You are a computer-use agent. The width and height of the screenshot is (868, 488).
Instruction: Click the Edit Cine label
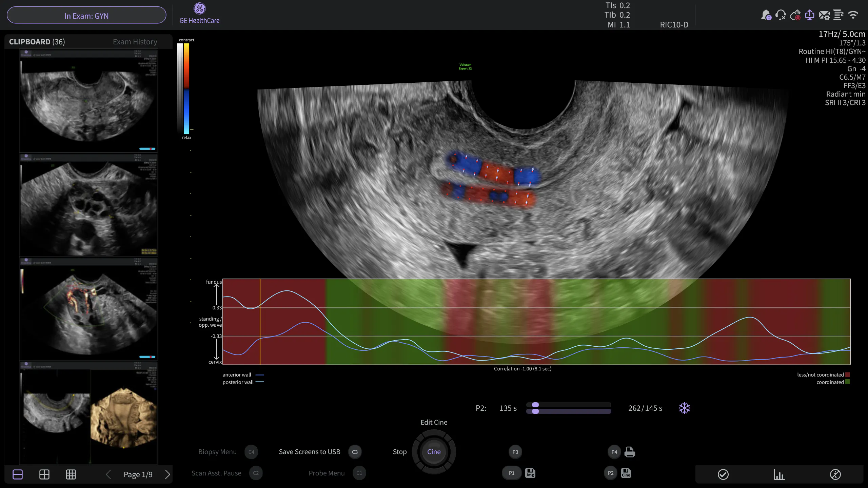434,422
